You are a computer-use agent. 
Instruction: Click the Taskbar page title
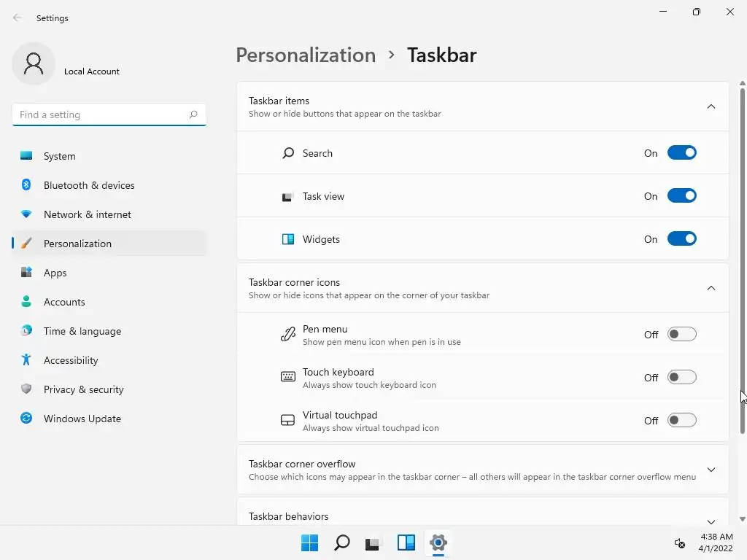[441, 55]
